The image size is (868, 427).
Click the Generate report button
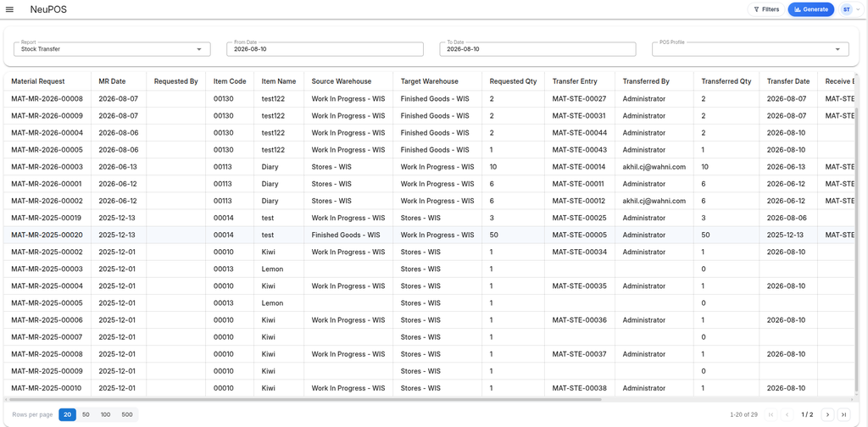point(811,9)
